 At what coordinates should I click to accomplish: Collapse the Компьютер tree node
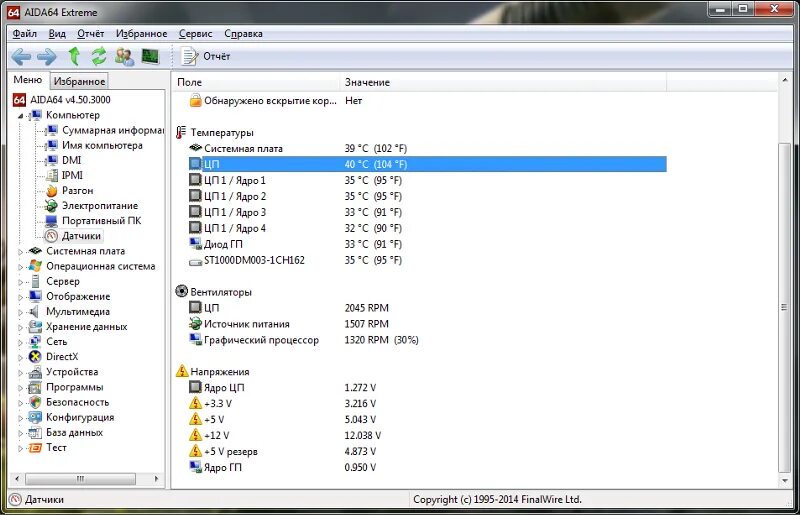point(20,116)
